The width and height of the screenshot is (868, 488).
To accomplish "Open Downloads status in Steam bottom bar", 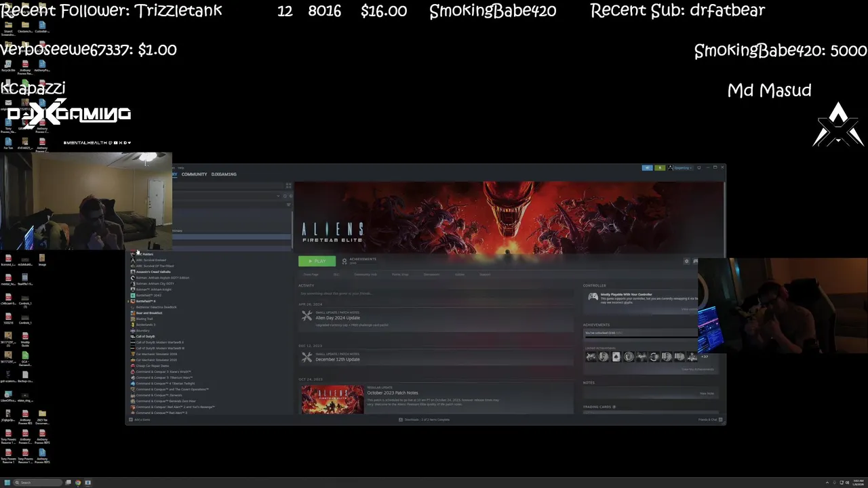I will pos(425,420).
